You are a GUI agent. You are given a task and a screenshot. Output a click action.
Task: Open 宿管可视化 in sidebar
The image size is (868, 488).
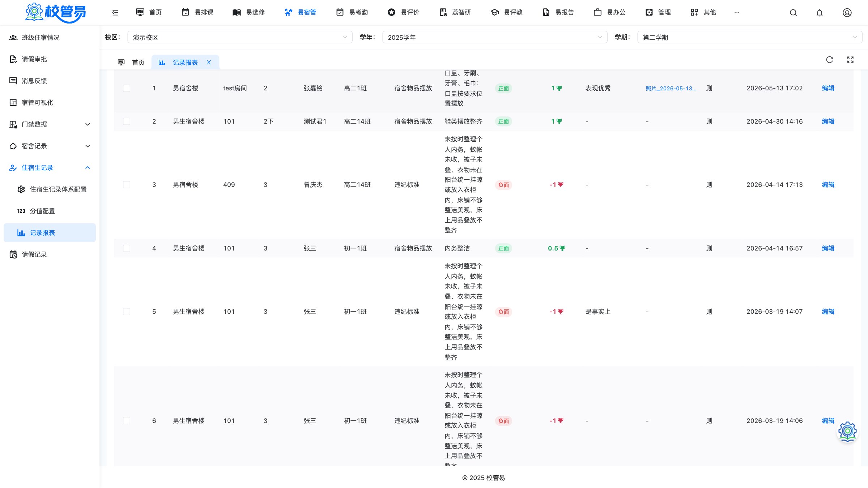pos(50,103)
